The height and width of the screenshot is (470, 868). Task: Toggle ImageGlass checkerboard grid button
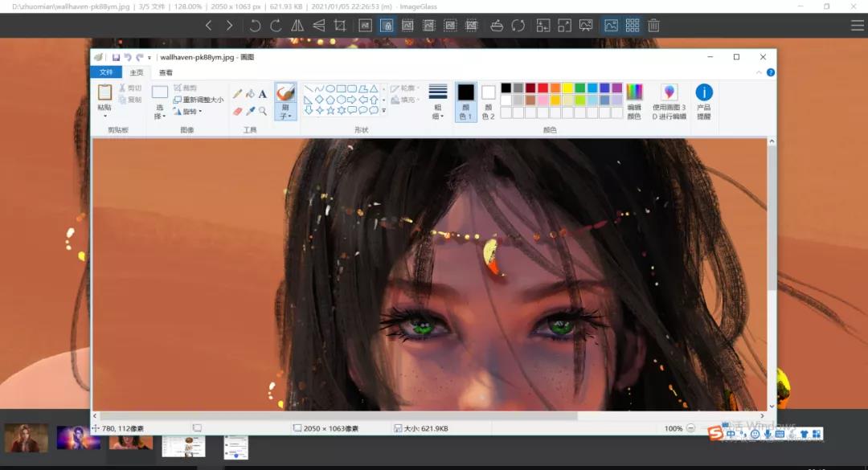coord(633,26)
